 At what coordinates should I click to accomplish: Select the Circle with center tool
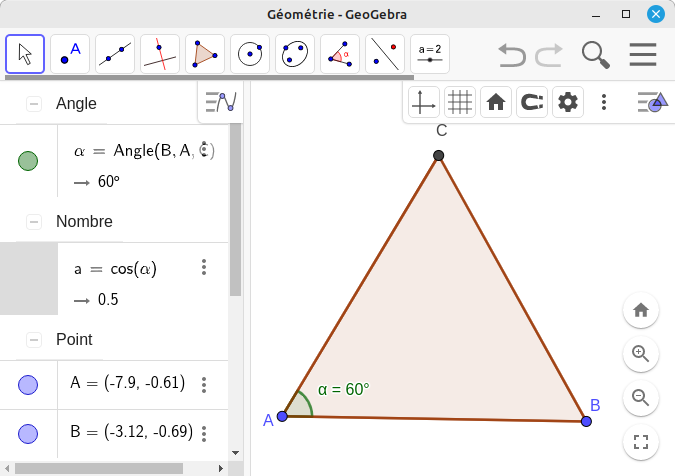pos(250,54)
